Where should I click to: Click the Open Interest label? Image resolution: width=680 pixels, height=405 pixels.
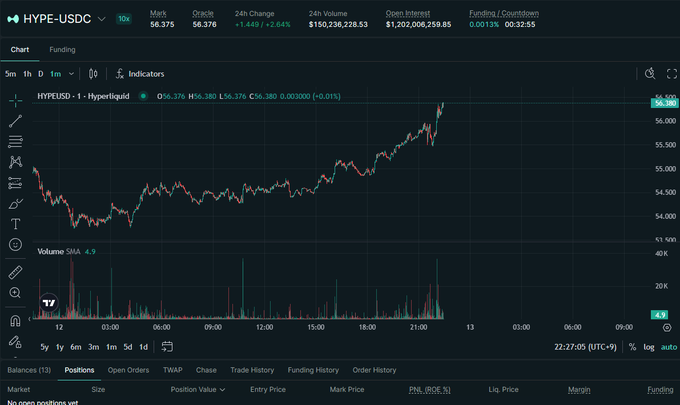click(x=408, y=13)
